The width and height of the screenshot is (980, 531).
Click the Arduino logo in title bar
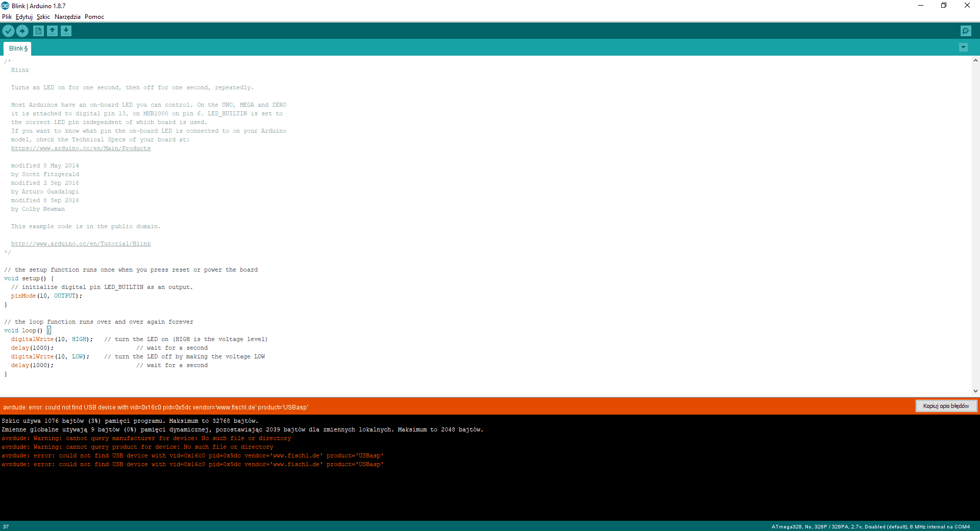pos(5,6)
